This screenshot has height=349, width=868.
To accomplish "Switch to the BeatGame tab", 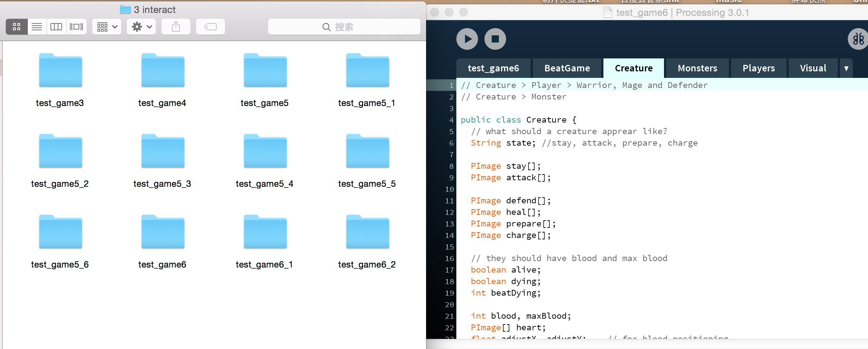I will [x=567, y=68].
